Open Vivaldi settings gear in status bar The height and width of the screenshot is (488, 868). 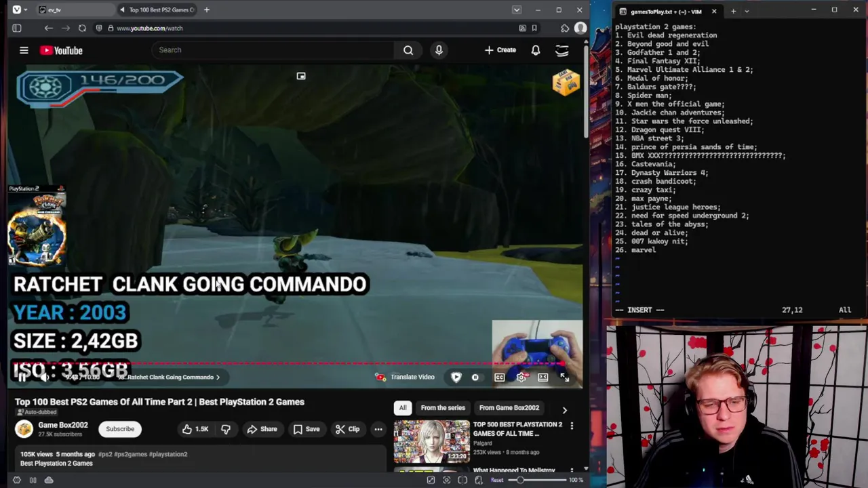[17, 480]
